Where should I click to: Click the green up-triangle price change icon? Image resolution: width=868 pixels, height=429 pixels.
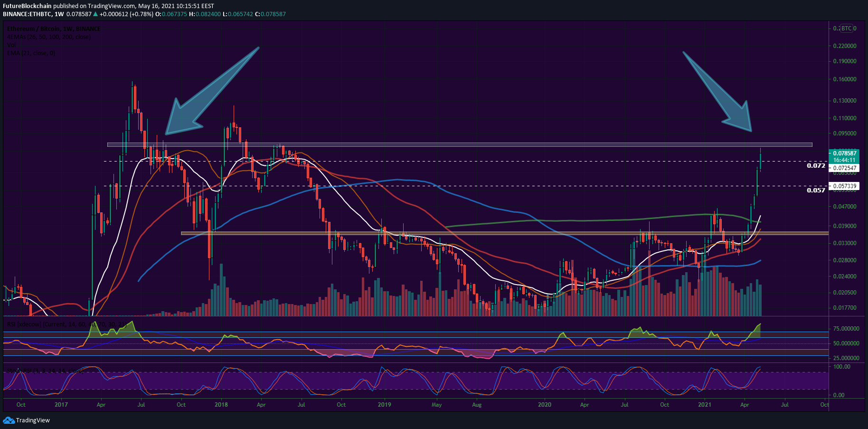[x=95, y=14]
